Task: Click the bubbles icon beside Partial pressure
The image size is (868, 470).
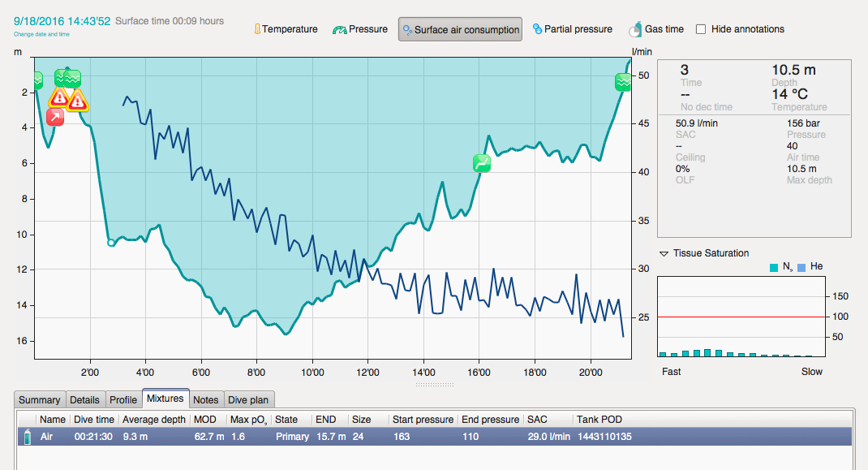Action: point(537,29)
